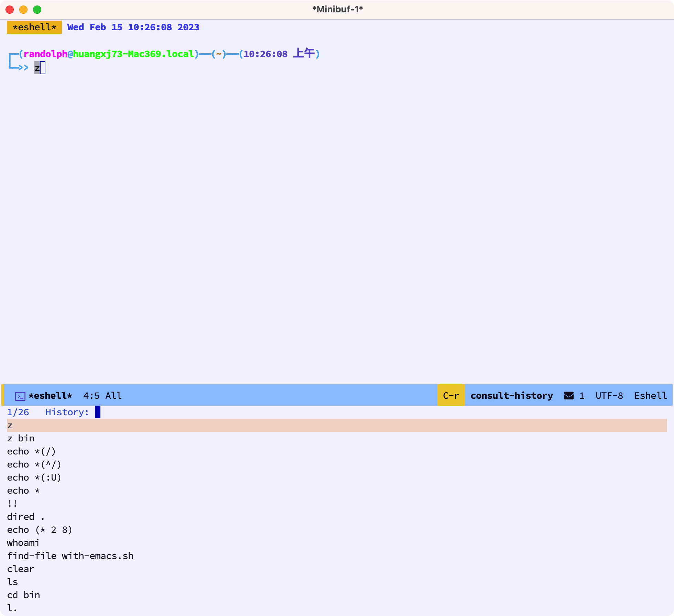Click the C-r key indicator
674x616 pixels.
click(451, 395)
